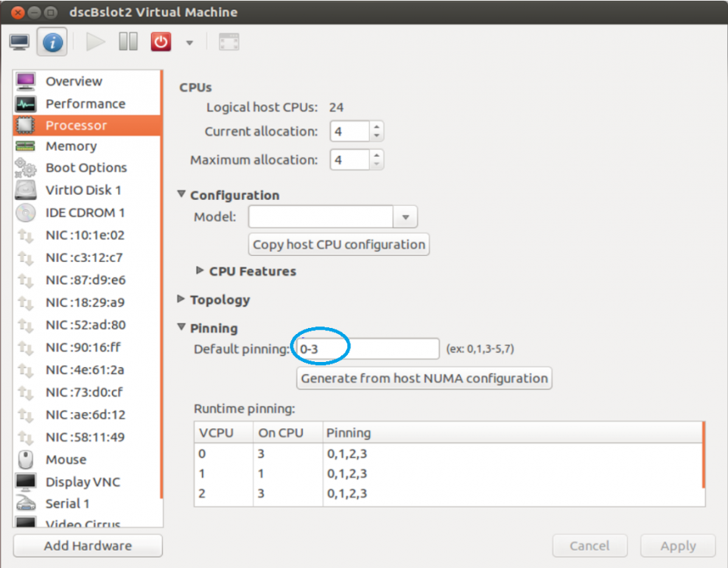The image size is (728, 568).
Task: Pause the virtual machine
Action: tap(128, 42)
